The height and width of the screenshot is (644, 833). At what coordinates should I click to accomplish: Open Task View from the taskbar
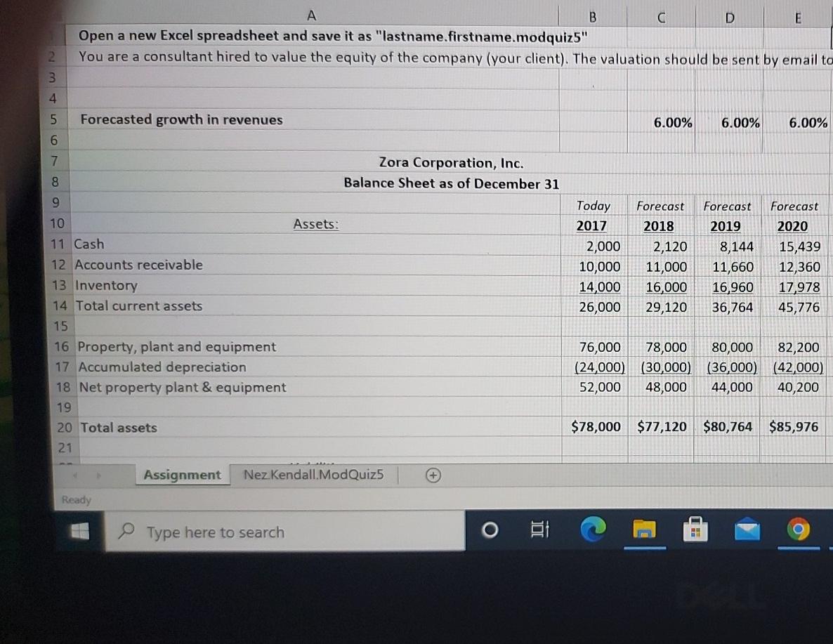[x=539, y=530]
